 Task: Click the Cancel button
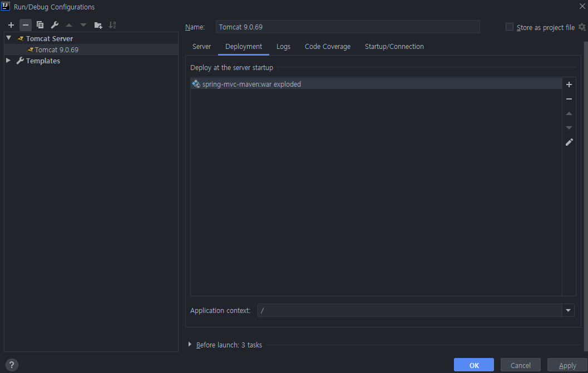point(521,365)
